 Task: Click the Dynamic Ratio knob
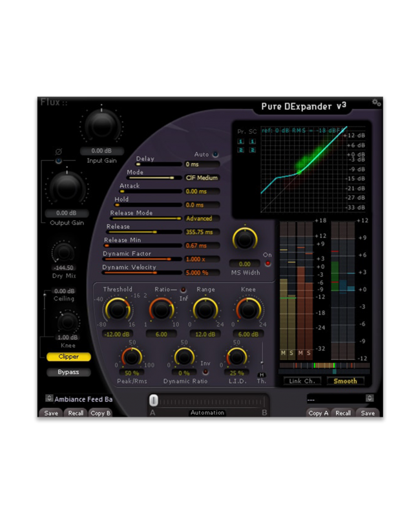click(184, 357)
